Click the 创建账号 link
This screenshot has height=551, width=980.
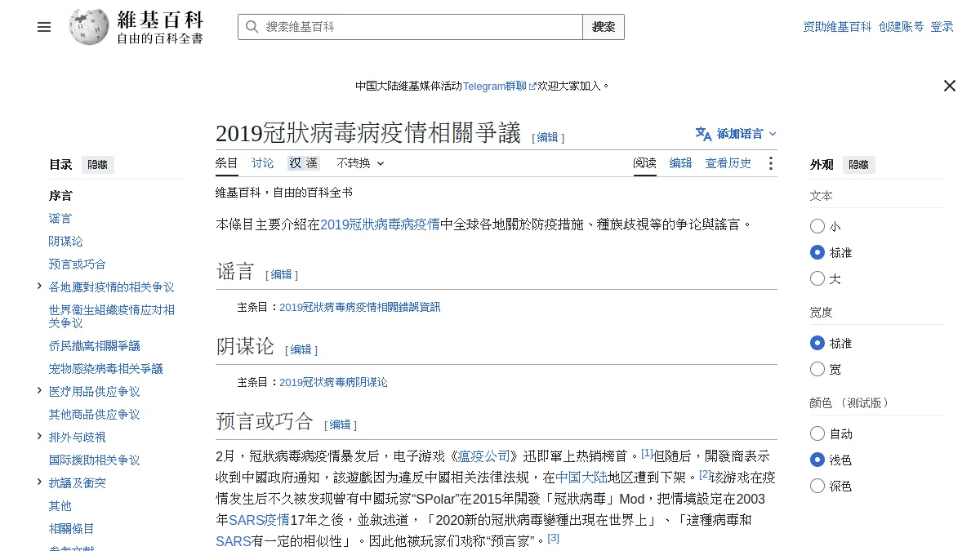[902, 27]
